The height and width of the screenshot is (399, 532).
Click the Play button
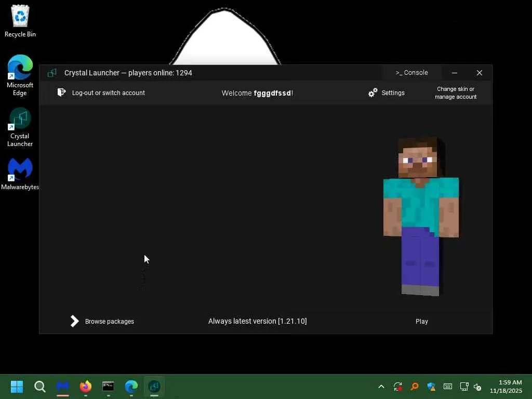[421, 321]
